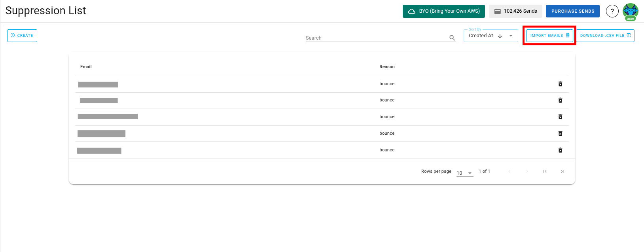Click DOWNLOAD .CSV FILE button
This screenshot has width=644, height=252.
pyautogui.click(x=605, y=36)
